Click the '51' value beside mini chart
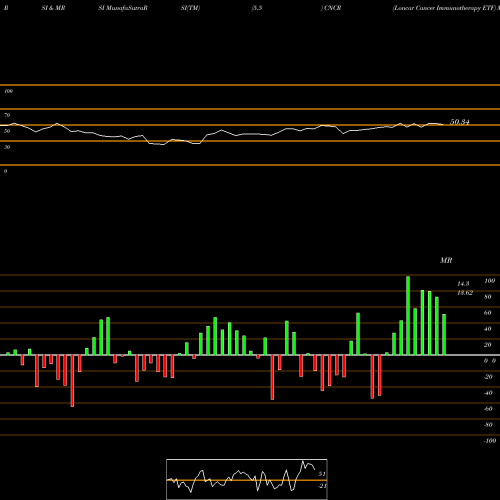This screenshot has width=500, height=500. click(321, 474)
